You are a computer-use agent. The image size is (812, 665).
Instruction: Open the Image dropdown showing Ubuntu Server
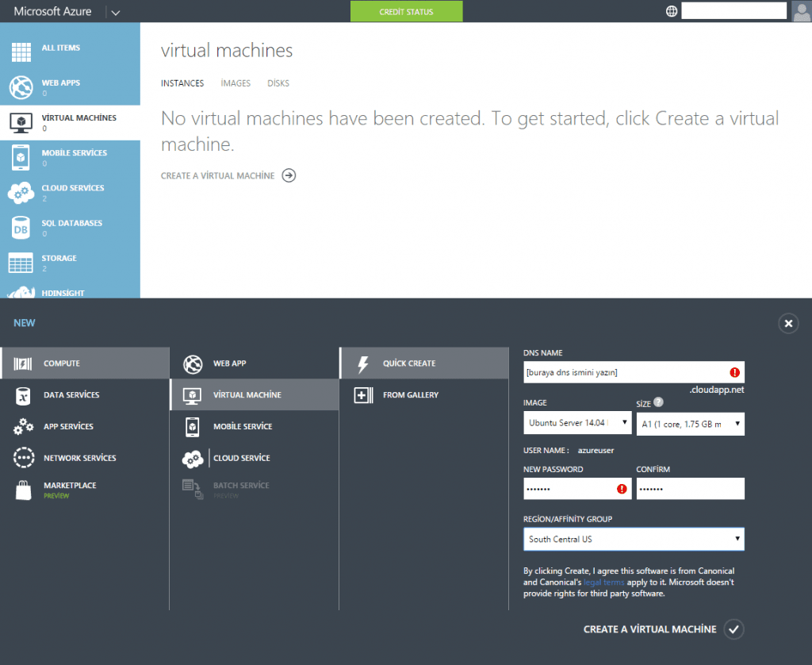577,422
